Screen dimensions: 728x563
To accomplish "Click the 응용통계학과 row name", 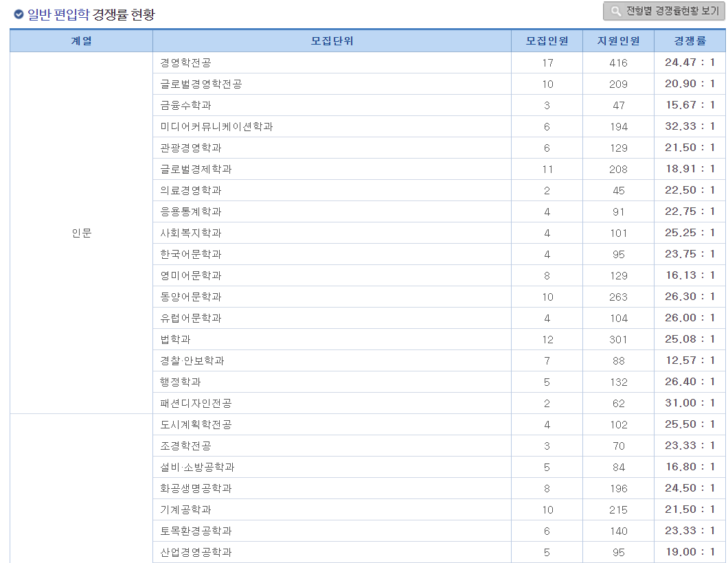I will pyautogui.click(x=191, y=211).
